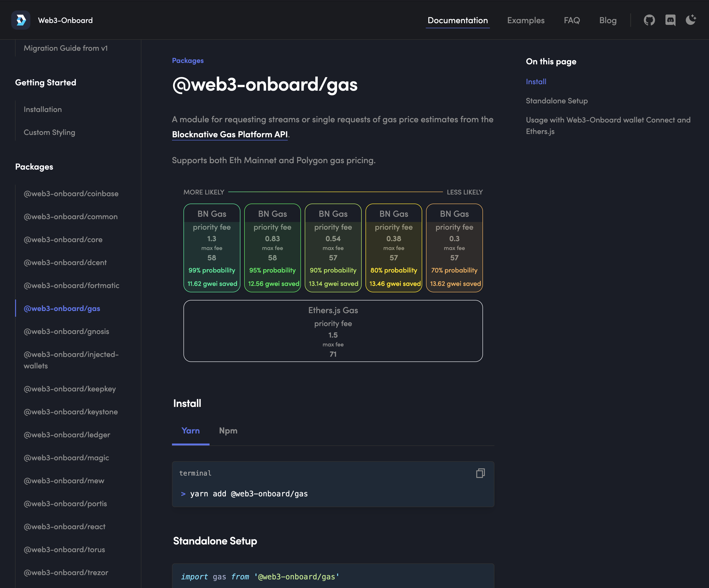Switch to the Yarn install tab
The width and height of the screenshot is (709, 588).
point(190,431)
